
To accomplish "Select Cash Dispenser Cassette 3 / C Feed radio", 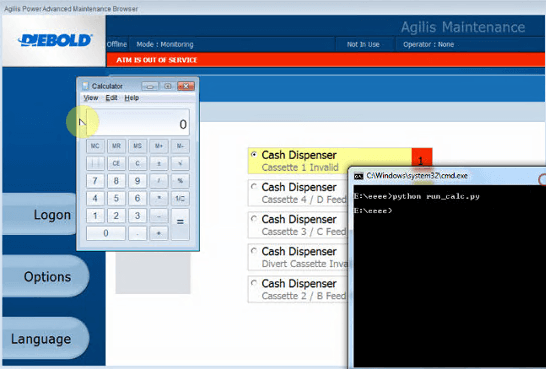I will point(254,219).
